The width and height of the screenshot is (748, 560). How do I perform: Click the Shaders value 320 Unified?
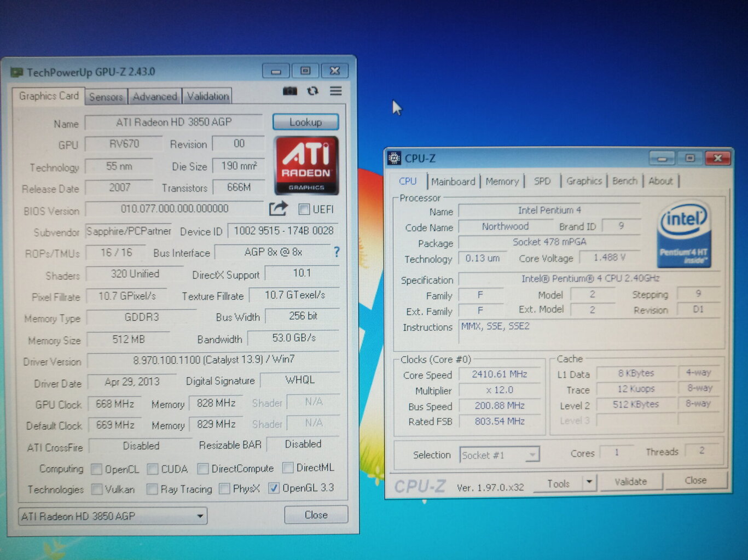pyautogui.click(x=135, y=274)
